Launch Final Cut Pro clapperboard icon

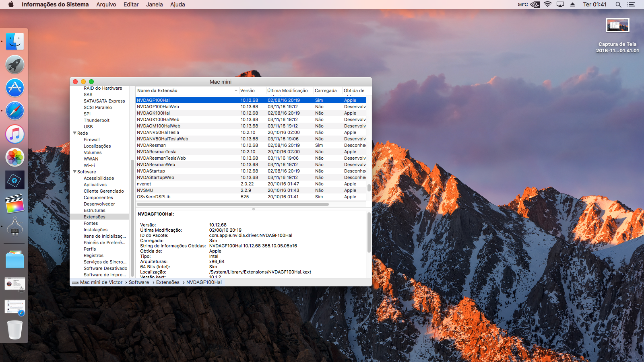click(x=15, y=204)
